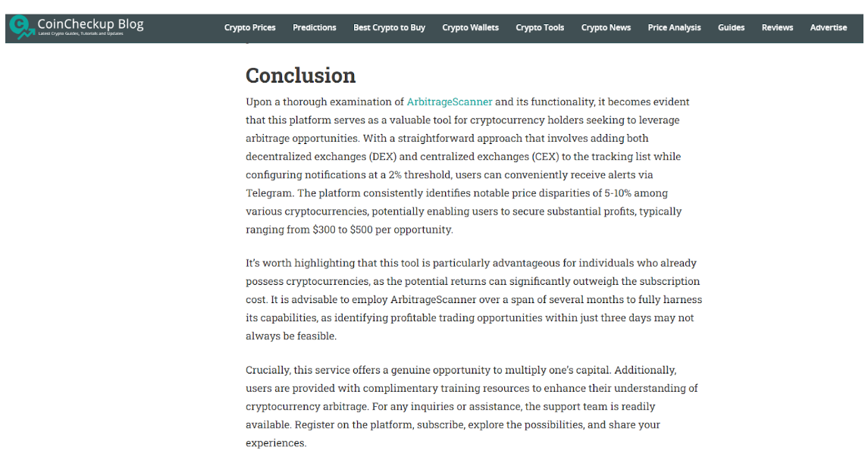Select Crypto Wallets in navigation
The image size is (868, 463).
click(x=470, y=28)
